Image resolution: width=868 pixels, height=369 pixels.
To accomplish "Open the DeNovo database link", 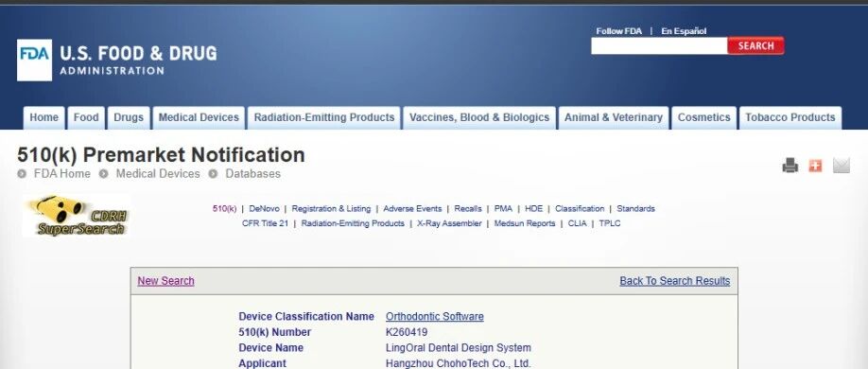I will pyautogui.click(x=264, y=209).
